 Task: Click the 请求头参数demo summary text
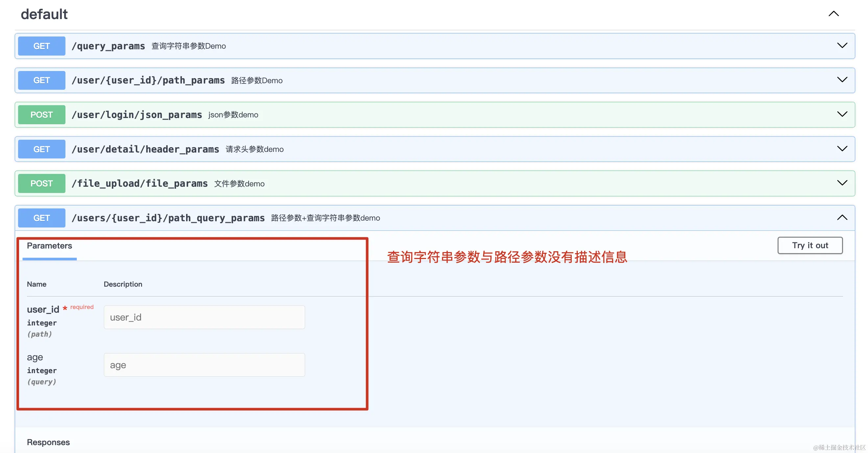click(x=255, y=149)
